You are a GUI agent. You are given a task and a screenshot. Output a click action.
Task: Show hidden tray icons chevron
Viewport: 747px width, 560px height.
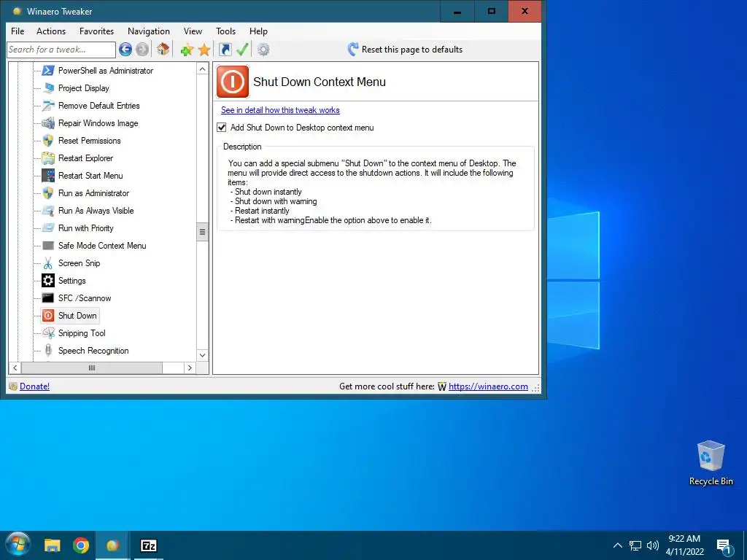(x=617, y=545)
